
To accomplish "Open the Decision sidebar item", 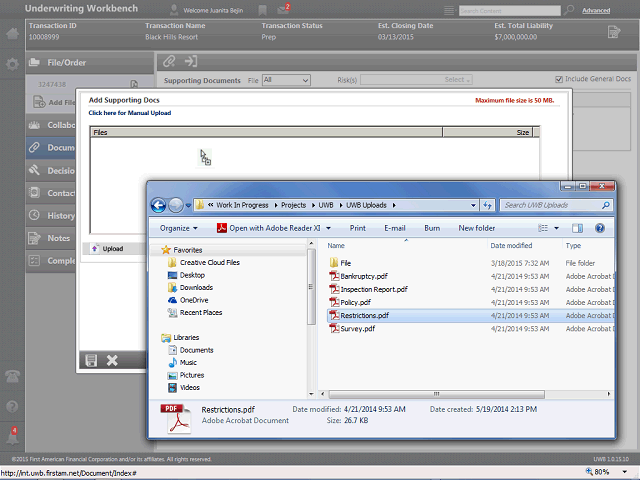I will coord(51,170).
